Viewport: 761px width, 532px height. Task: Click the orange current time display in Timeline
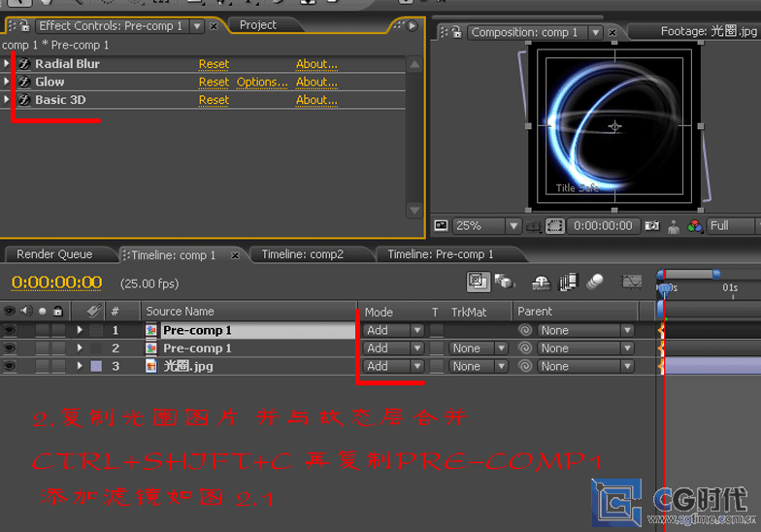[x=56, y=283]
